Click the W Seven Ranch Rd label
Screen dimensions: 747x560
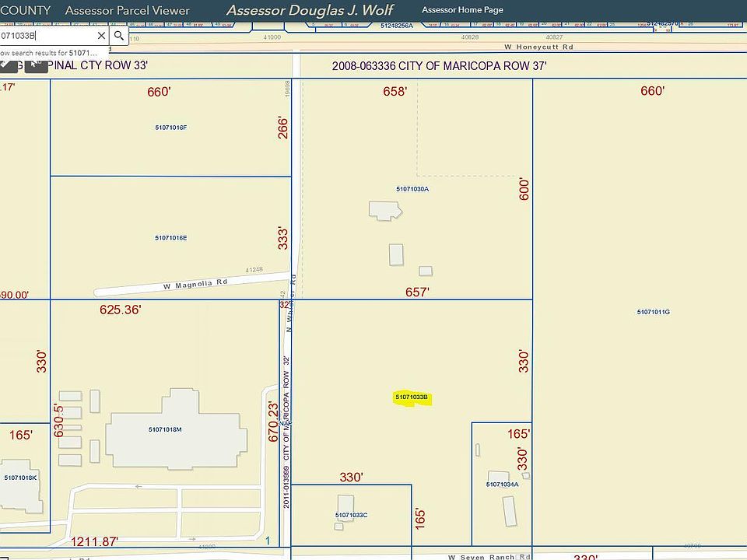(x=489, y=557)
